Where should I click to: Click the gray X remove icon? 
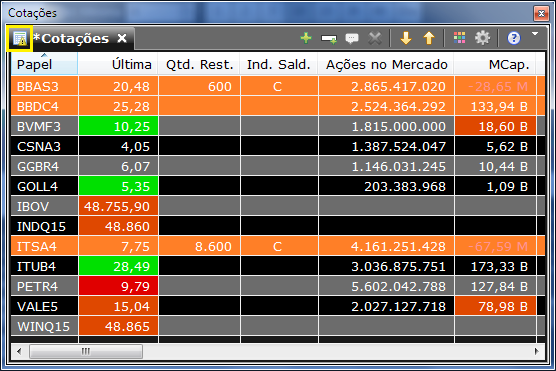(375, 38)
